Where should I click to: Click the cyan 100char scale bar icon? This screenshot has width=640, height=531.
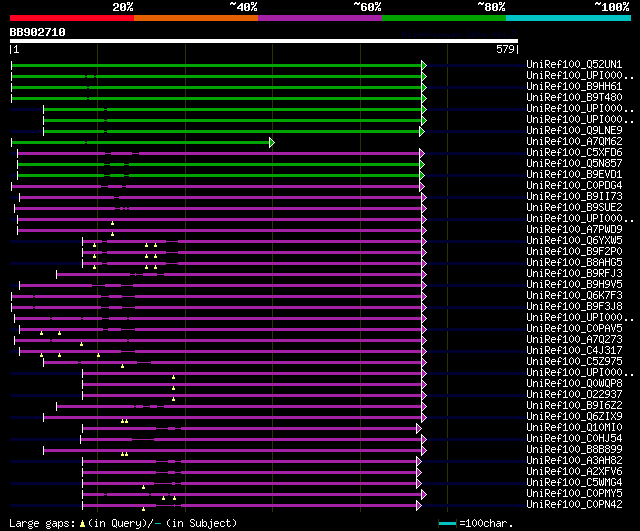447,523
